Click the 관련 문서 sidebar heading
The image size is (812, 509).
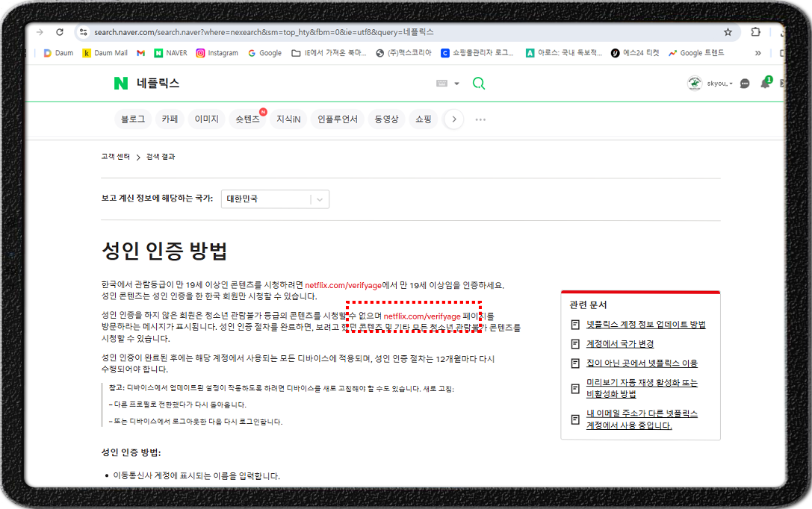click(588, 305)
